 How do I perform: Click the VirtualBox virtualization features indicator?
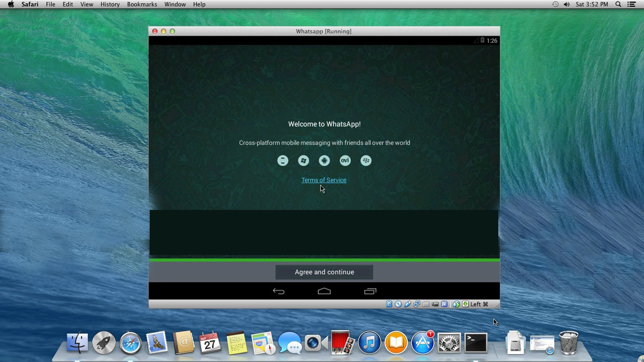pyautogui.click(x=444, y=304)
